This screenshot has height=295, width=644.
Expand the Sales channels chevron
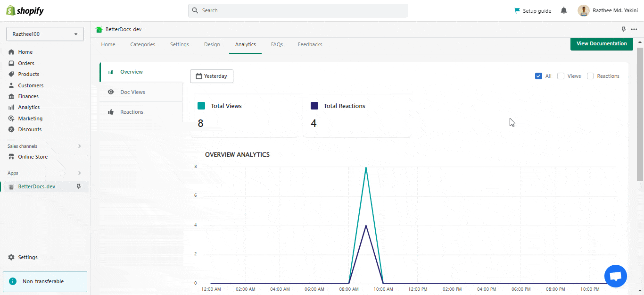pyautogui.click(x=80, y=146)
